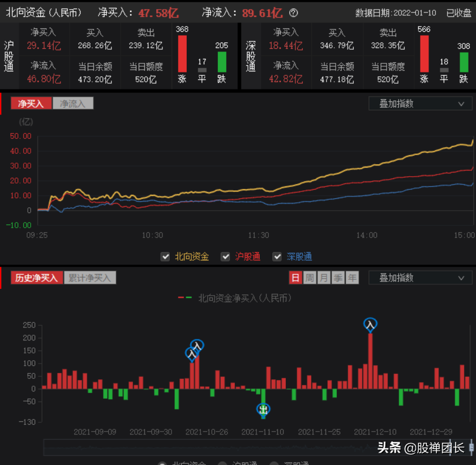Choose the 年 period button
The height and width of the screenshot is (465, 476).
[x=352, y=278]
